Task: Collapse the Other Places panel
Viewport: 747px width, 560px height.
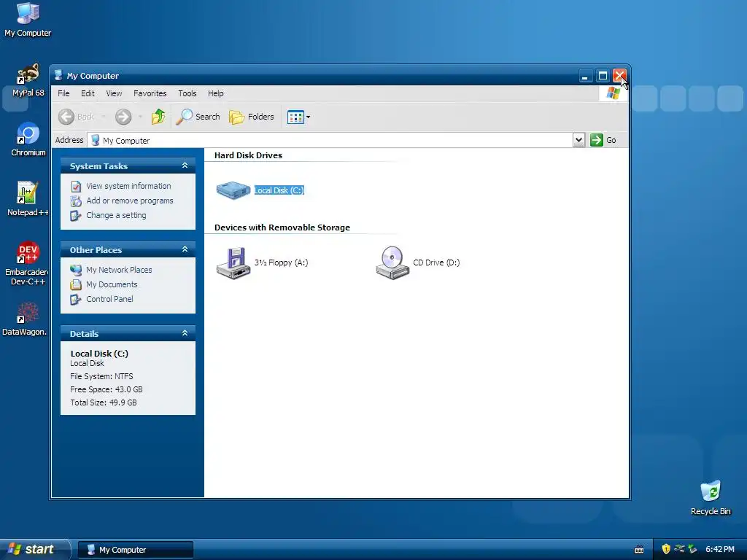Action: point(185,249)
